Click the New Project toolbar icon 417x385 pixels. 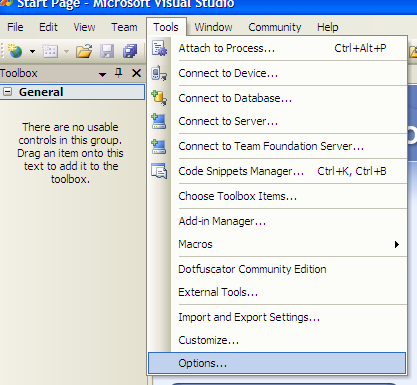point(15,51)
